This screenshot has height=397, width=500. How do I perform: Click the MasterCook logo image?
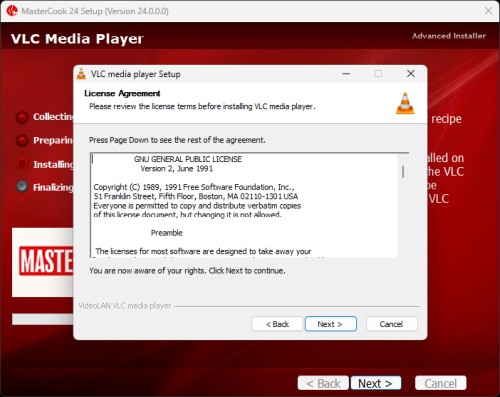pyautogui.click(x=43, y=262)
